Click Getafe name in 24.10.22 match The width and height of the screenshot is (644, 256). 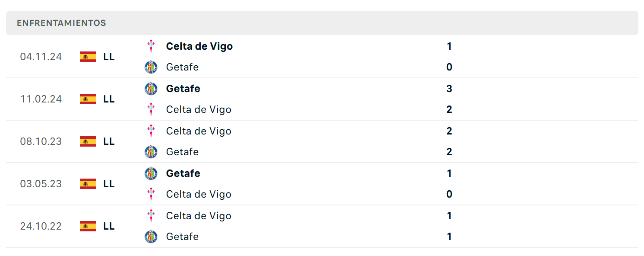tap(182, 237)
